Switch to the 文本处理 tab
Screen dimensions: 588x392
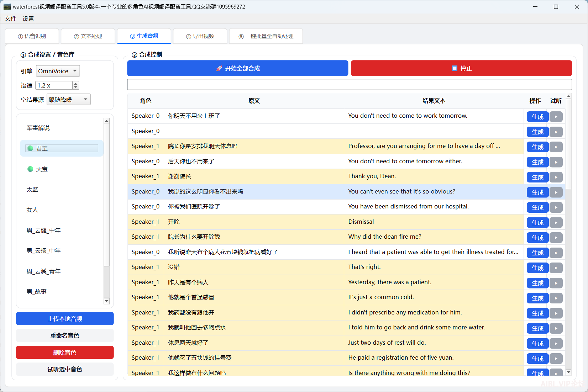pos(88,36)
